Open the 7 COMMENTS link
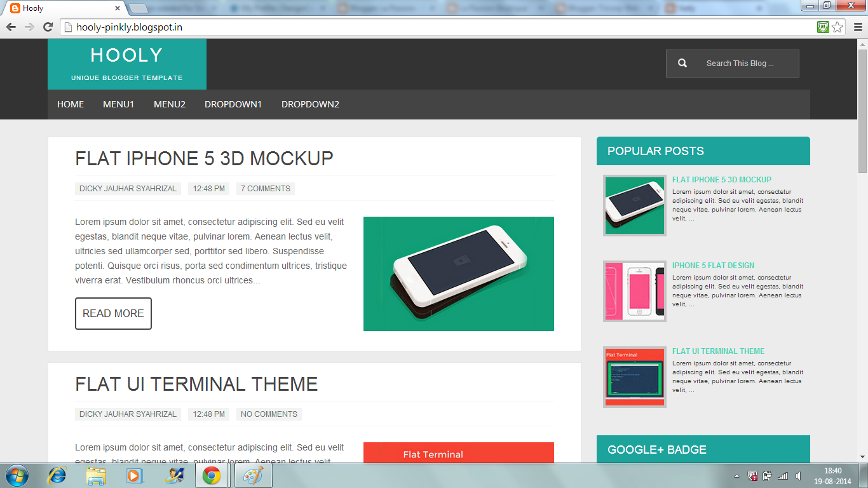 coord(265,188)
